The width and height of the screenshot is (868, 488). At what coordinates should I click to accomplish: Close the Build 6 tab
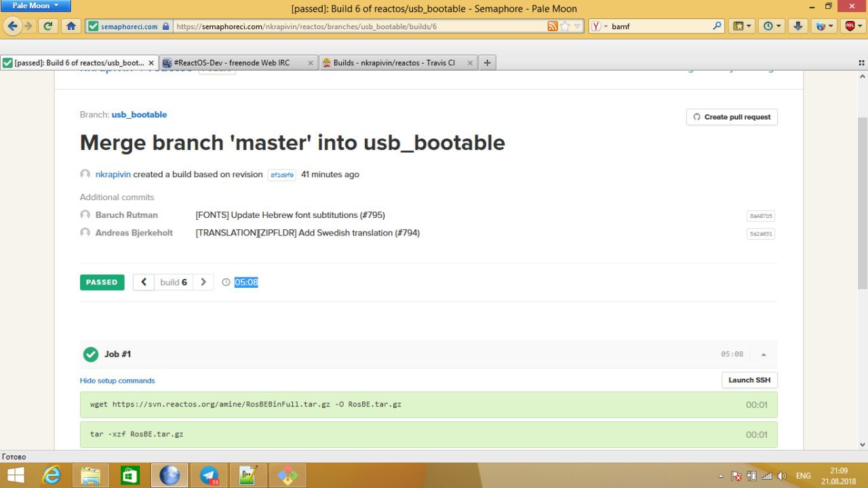151,62
